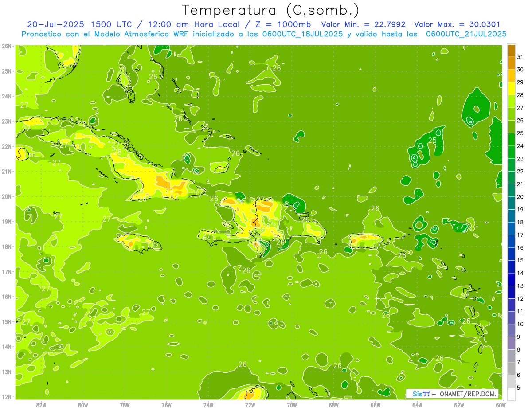Click the '72W' longitude axis label

point(250,405)
